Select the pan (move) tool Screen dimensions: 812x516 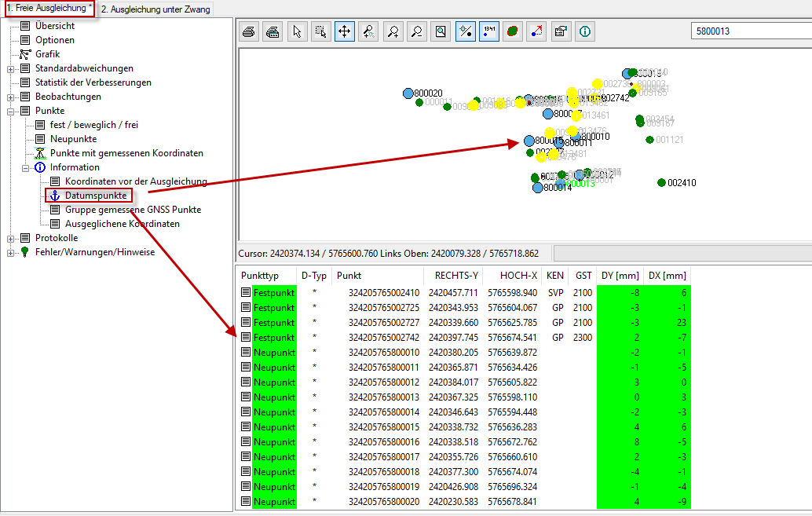coord(344,31)
